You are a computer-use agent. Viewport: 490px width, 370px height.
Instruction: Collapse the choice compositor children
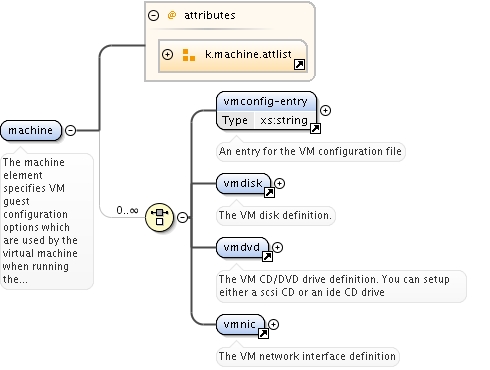[x=182, y=217]
